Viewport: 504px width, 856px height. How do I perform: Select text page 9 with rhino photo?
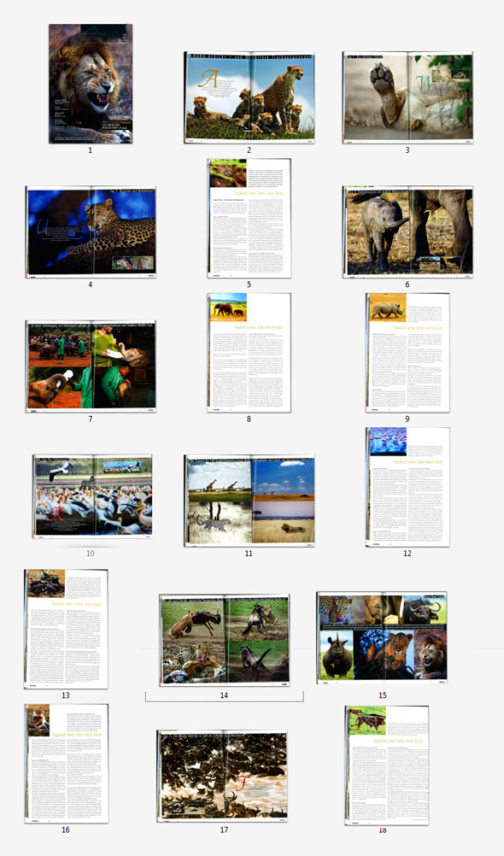click(407, 353)
